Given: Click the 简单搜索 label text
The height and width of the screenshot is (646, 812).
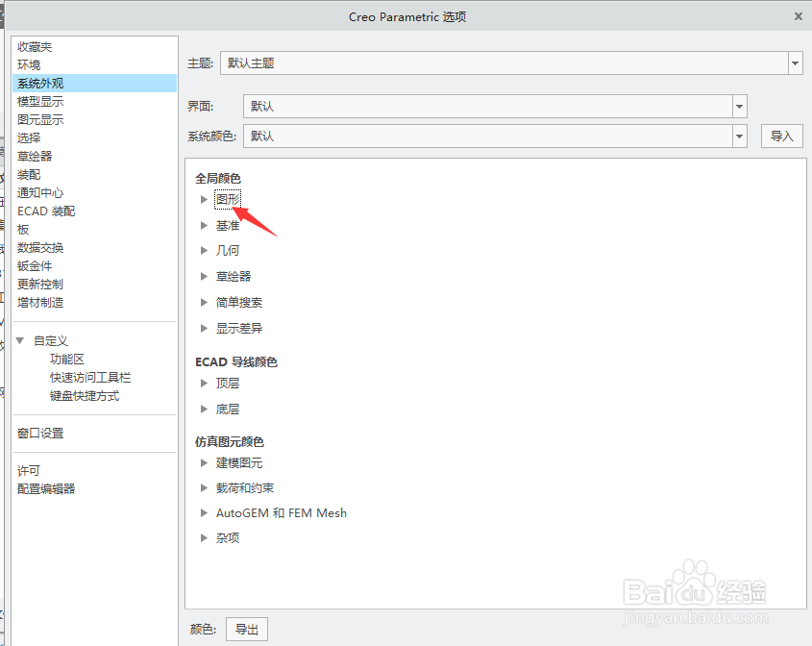Looking at the screenshot, I should tap(239, 303).
